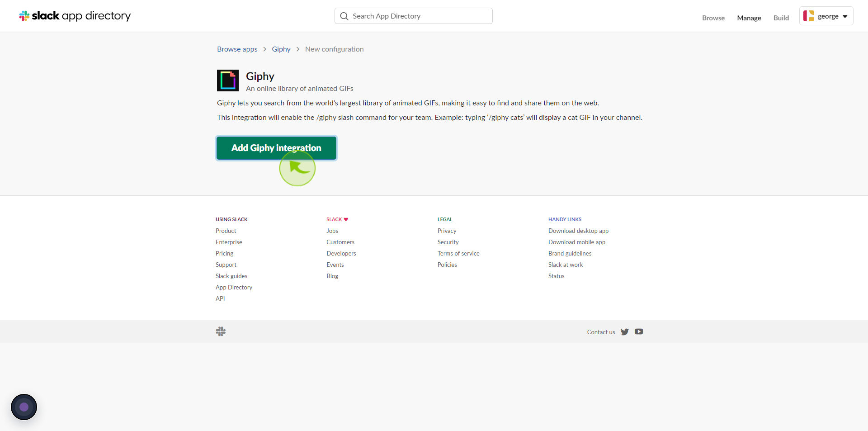Go to Giphy breadcrumb link
Viewport: 868px width, 431px height.
(x=281, y=49)
